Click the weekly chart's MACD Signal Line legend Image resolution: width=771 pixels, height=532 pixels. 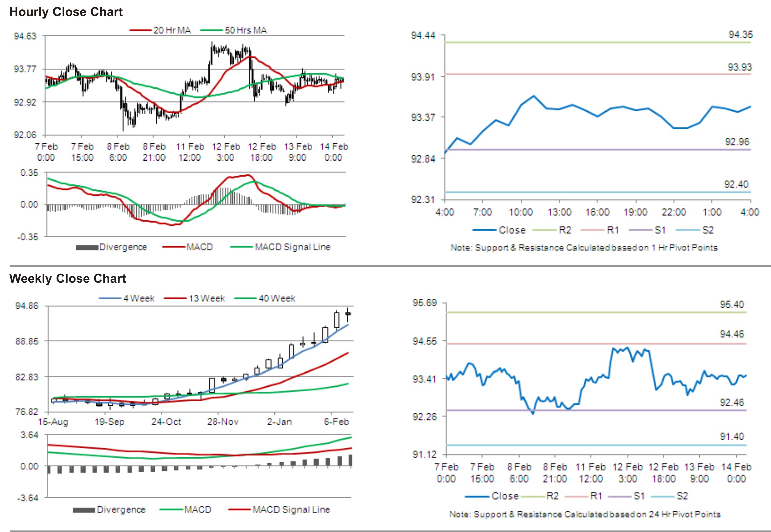pyautogui.click(x=279, y=509)
